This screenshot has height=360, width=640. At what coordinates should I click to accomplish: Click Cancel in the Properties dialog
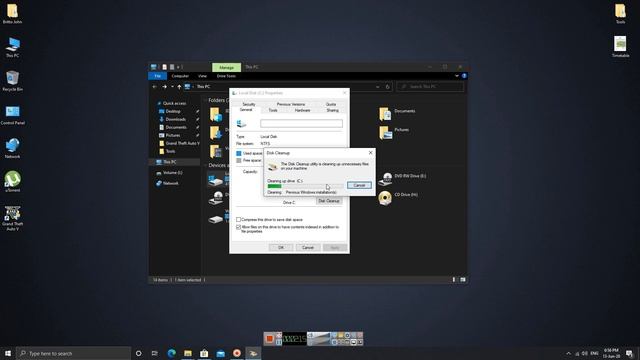308,248
